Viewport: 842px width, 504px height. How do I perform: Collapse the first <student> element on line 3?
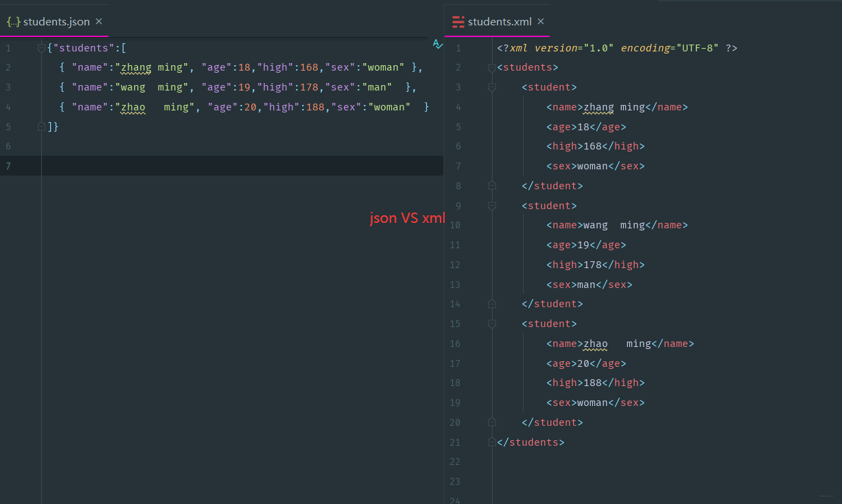pos(492,88)
